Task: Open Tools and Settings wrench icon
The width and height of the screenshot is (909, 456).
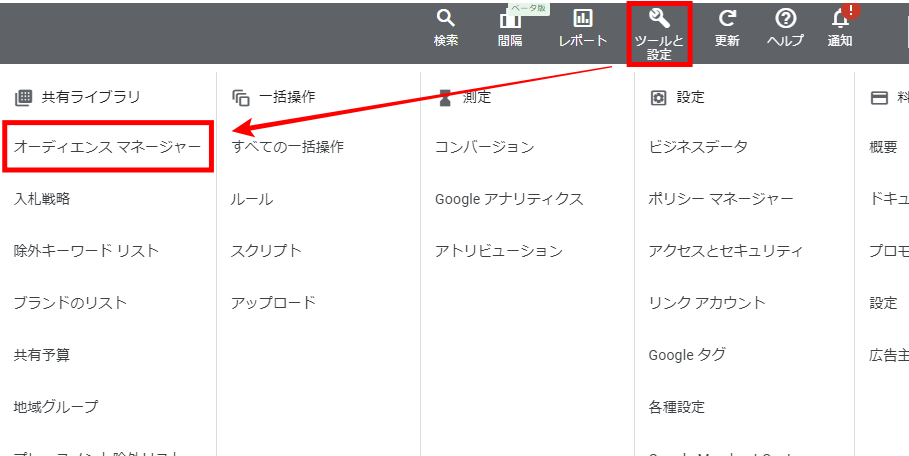Action: [659, 18]
